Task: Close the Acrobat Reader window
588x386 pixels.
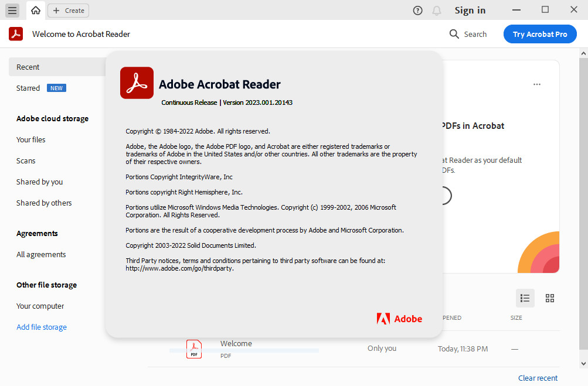Action: pyautogui.click(x=574, y=10)
